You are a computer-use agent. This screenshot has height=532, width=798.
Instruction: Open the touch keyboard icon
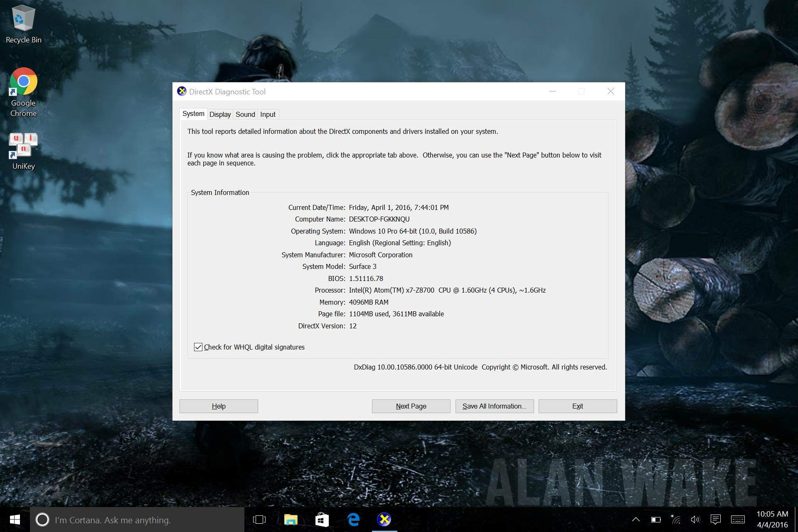[738, 520]
